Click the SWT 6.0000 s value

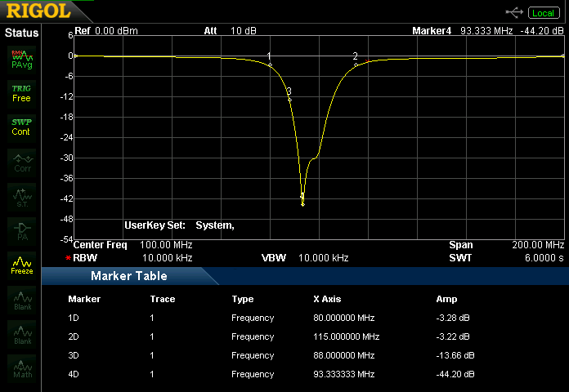544,258
